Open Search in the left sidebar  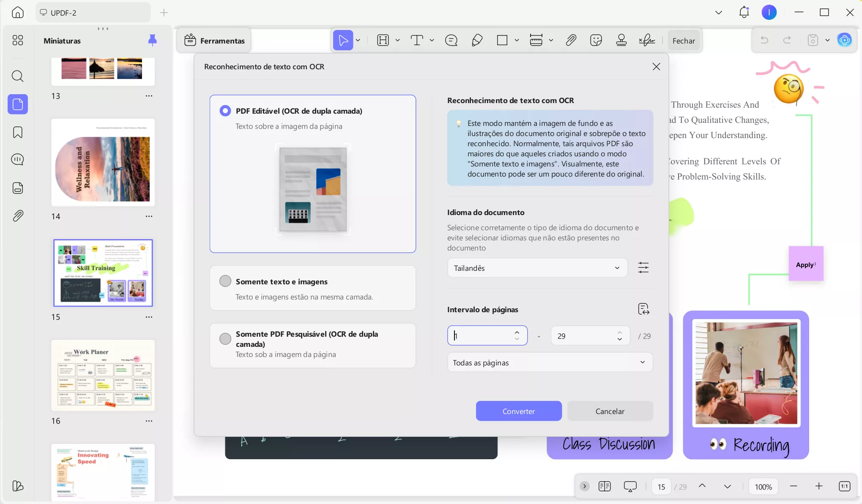(x=17, y=76)
